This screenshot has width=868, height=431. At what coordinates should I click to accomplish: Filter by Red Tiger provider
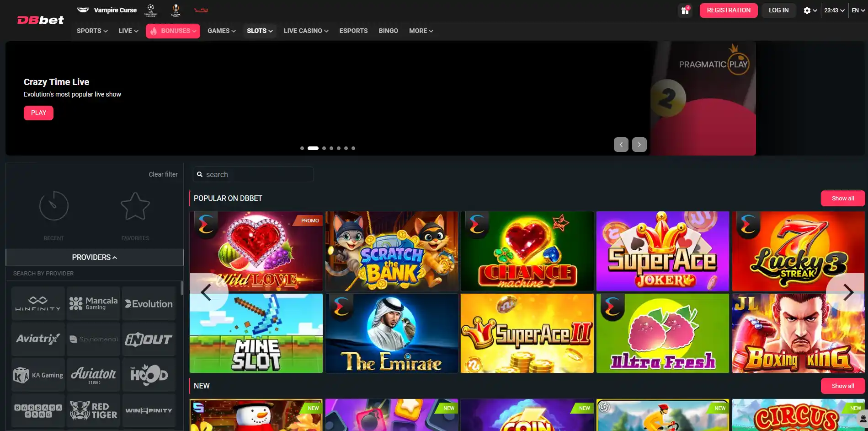(x=93, y=410)
